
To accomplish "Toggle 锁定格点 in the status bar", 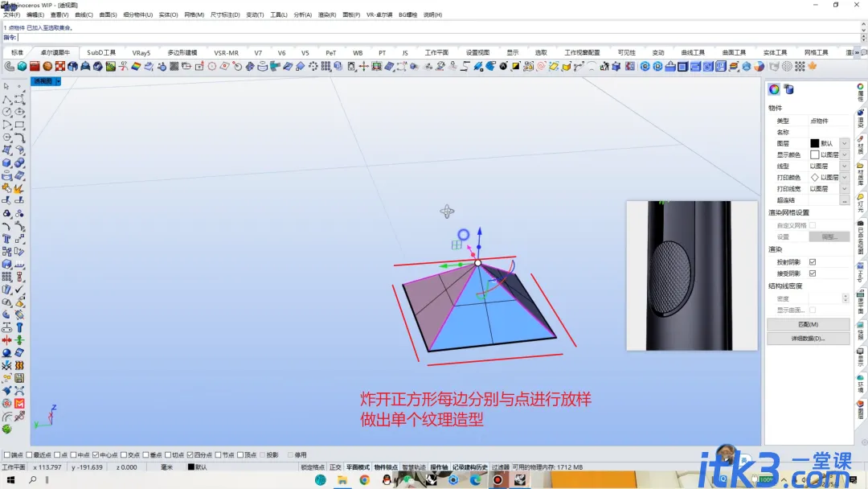I will point(313,467).
